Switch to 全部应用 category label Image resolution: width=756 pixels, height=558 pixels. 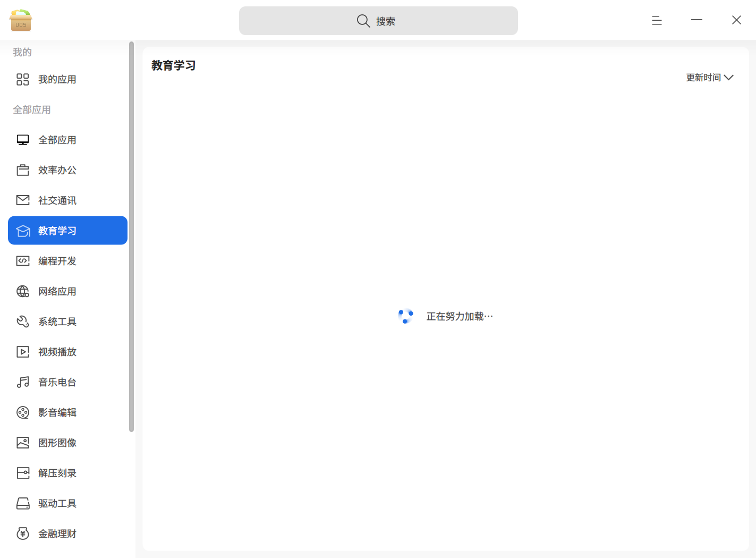[x=57, y=140]
